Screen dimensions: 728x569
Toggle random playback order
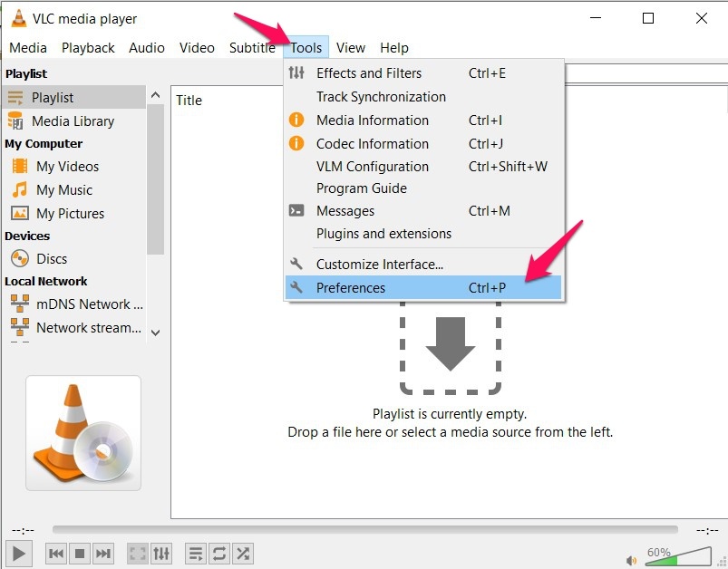click(x=242, y=553)
